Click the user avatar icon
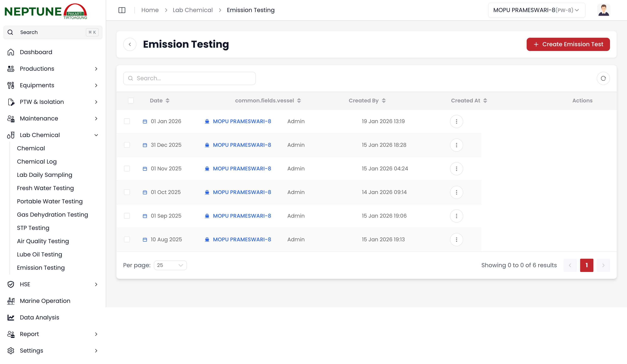The height and width of the screenshot is (364, 627). click(603, 10)
